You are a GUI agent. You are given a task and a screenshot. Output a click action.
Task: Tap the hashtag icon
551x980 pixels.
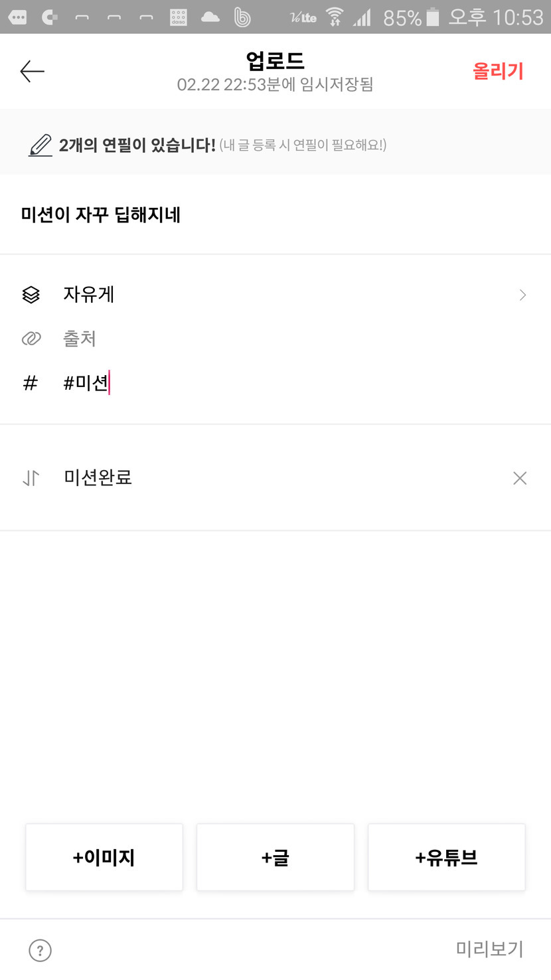pos(31,383)
